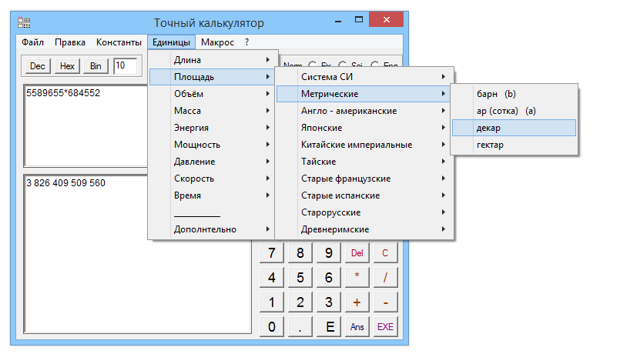This screenshot has width=620, height=364.
Task: Click digit 1 key
Action: coord(272,302)
